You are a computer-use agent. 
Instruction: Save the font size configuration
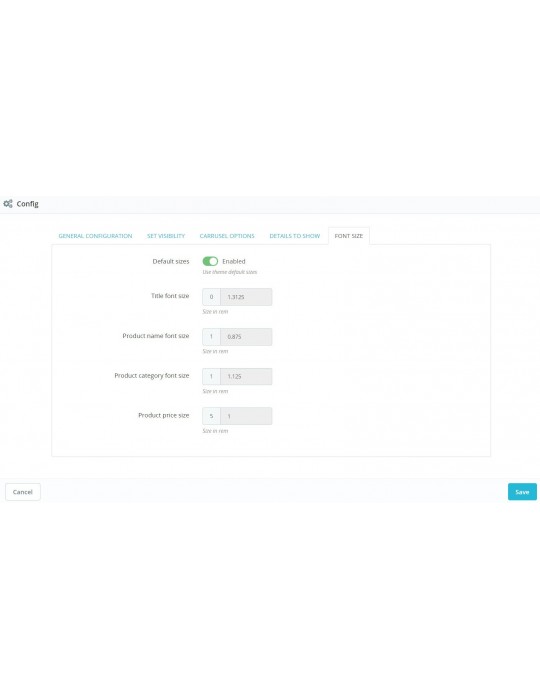(522, 492)
